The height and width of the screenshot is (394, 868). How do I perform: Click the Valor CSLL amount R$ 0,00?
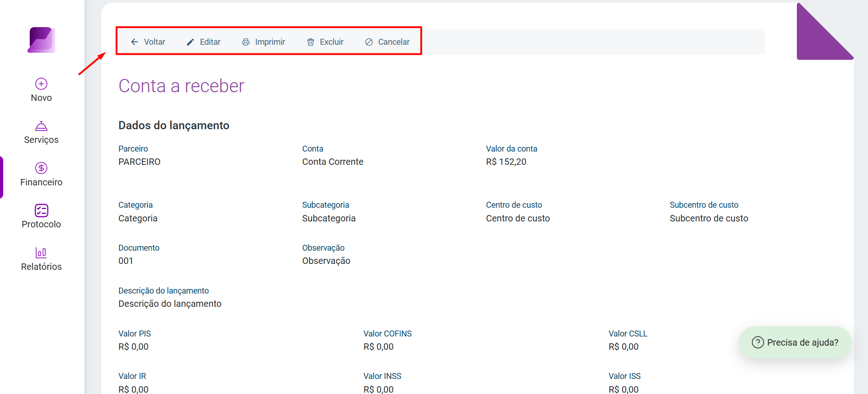(624, 347)
